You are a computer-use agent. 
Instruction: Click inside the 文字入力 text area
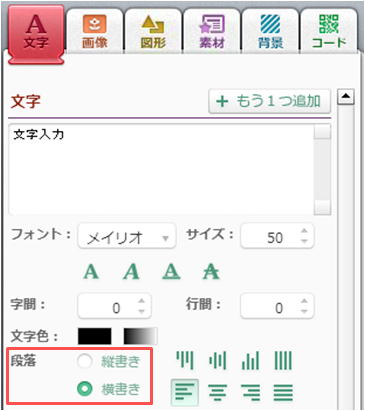coord(161,169)
